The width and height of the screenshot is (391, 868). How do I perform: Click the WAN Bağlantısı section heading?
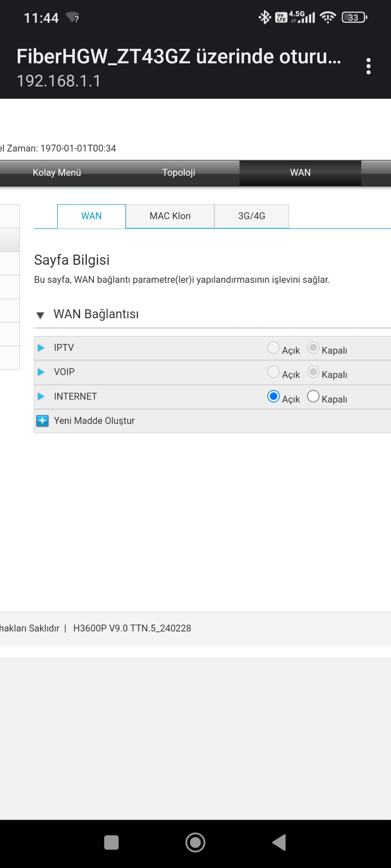tap(96, 314)
